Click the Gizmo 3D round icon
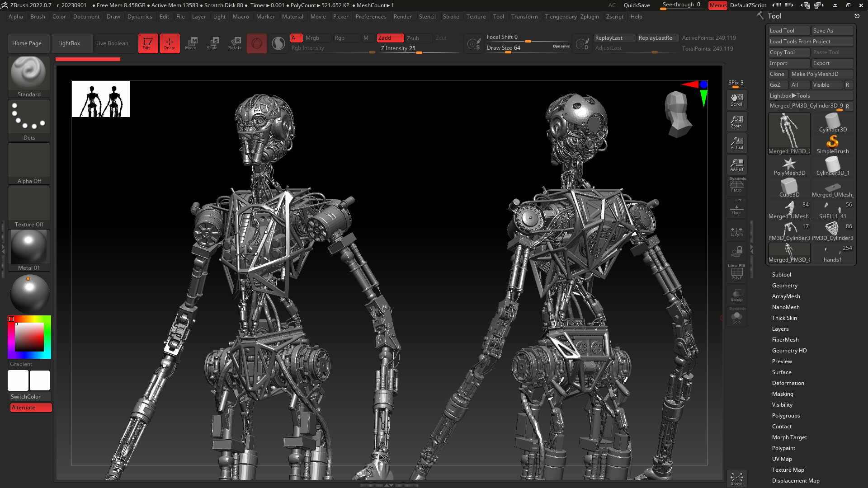Image resolution: width=868 pixels, height=488 pixels. [x=257, y=43]
